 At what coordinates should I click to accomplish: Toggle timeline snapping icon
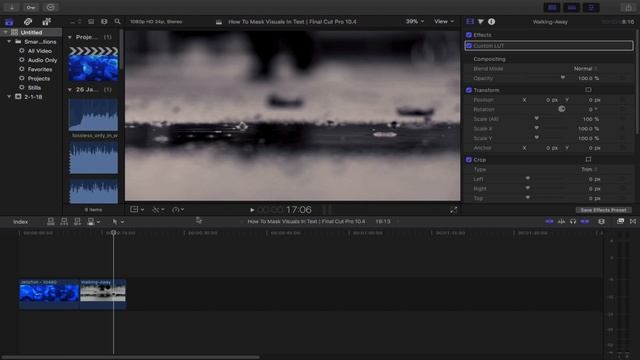pyautogui.click(x=585, y=221)
